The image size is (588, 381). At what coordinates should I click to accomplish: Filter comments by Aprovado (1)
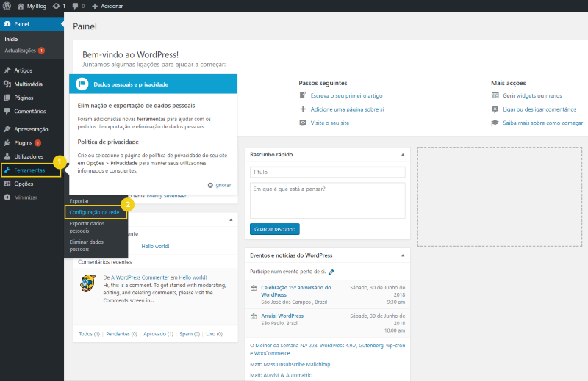pos(158,334)
